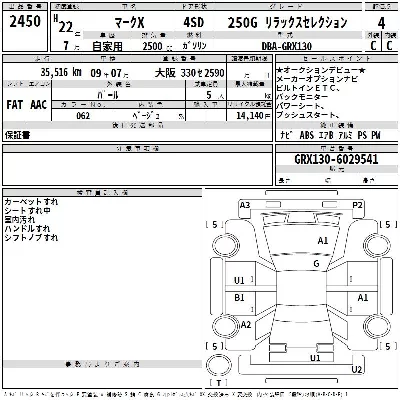Select the ABS equipment mark
Viewport: 400px width, 400px height.
tap(307, 135)
